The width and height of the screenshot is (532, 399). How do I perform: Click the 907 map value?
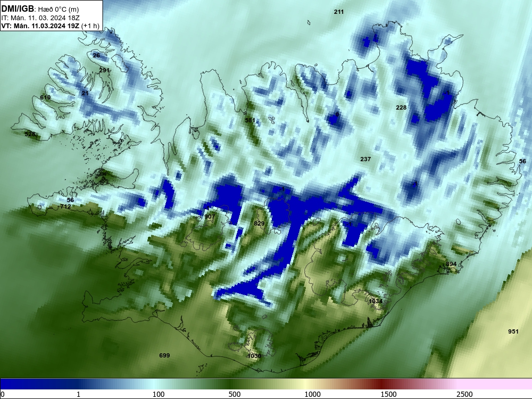click(210, 217)
